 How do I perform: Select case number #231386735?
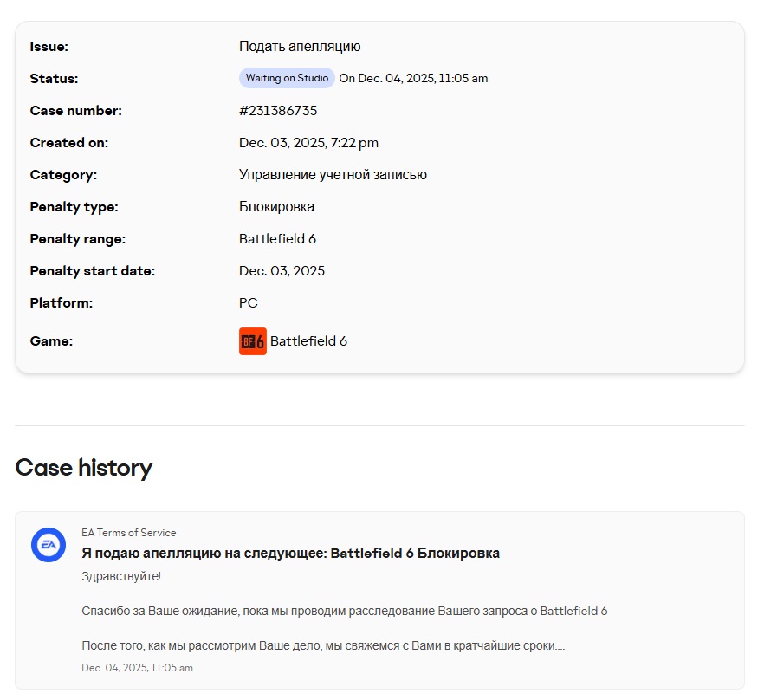278,111
